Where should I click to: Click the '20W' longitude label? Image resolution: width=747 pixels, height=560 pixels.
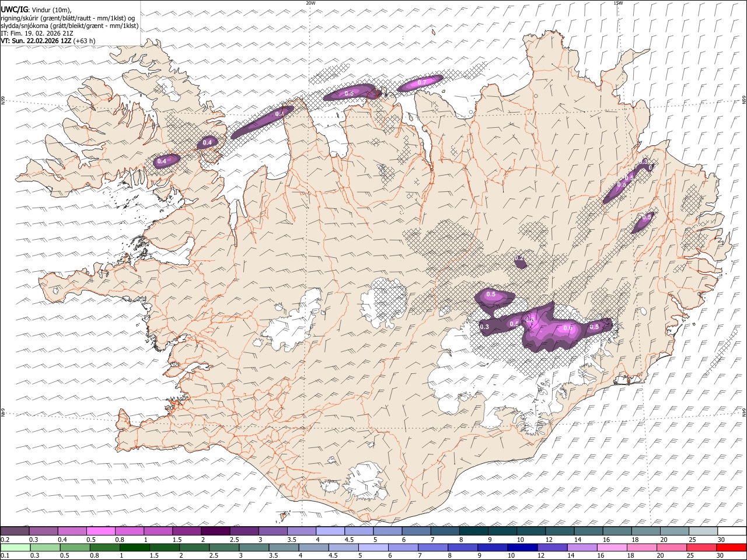310,3
